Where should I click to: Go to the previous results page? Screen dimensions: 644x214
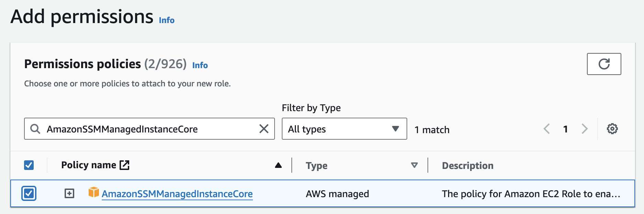pos(546,129)
